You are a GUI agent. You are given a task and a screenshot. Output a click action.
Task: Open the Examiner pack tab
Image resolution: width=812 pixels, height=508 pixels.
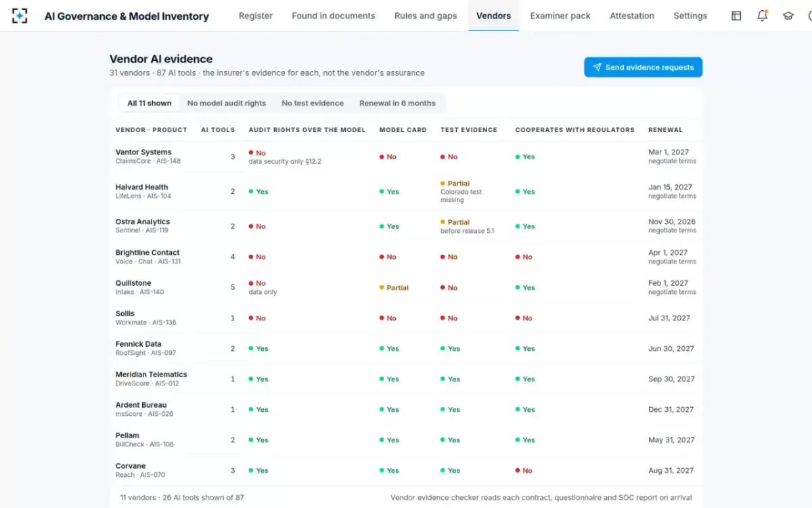coord(560,16)
